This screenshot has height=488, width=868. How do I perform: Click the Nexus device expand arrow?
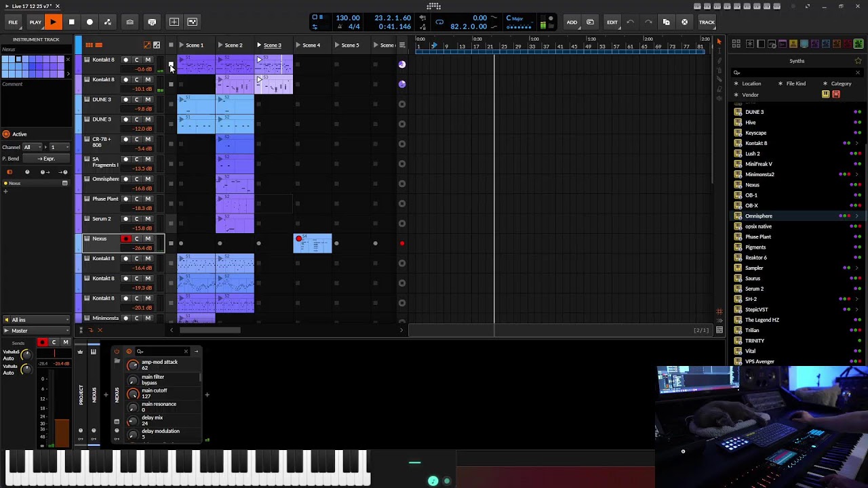click(196, 351)
